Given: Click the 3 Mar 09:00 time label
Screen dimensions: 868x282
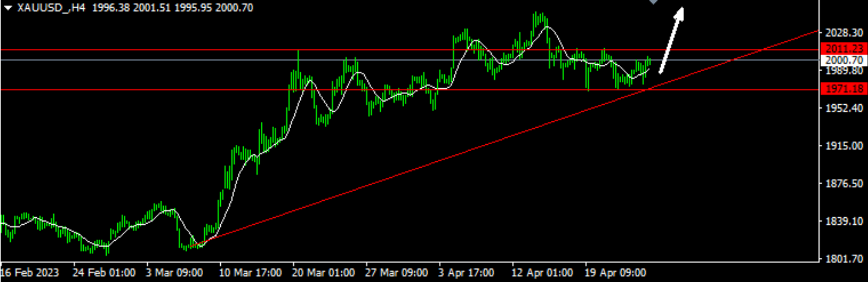Looking at the screenshot, I should tap(176, 273).
